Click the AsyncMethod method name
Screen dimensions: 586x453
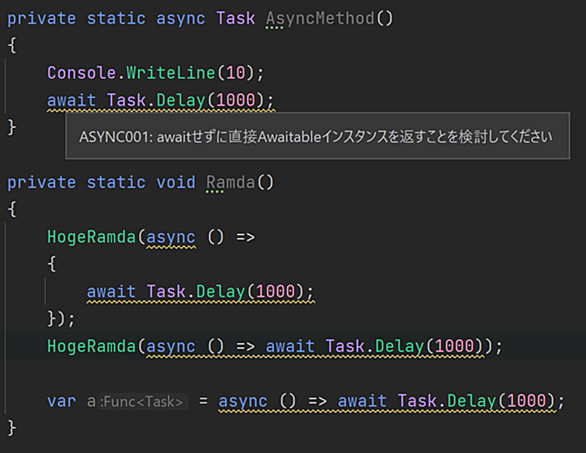pyautogui.click(x=320, y=18)
